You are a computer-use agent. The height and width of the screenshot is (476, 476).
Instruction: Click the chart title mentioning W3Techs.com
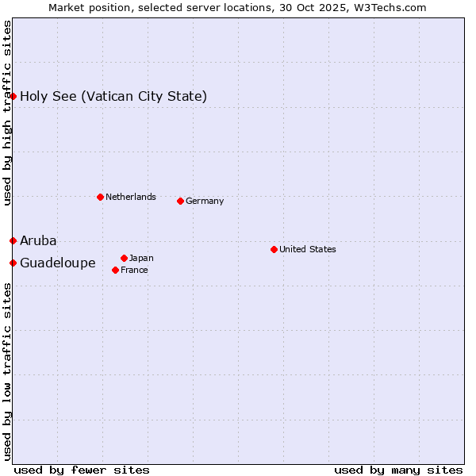(x=237, y=7)
